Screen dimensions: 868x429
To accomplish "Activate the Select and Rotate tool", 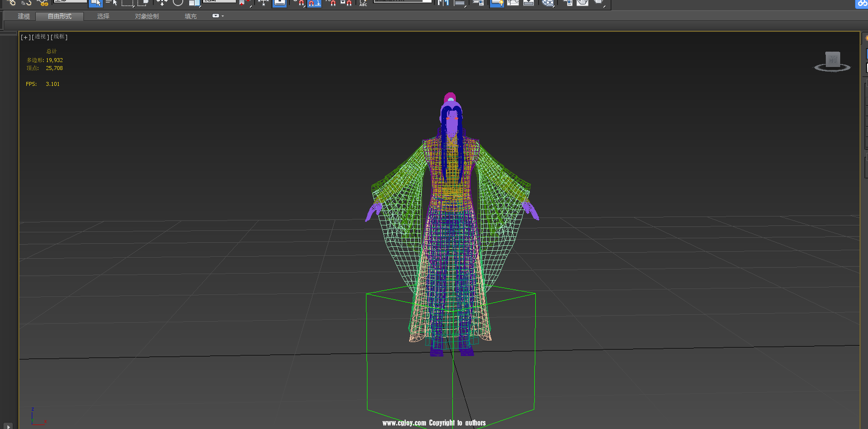I will click(x=178, y=2).
